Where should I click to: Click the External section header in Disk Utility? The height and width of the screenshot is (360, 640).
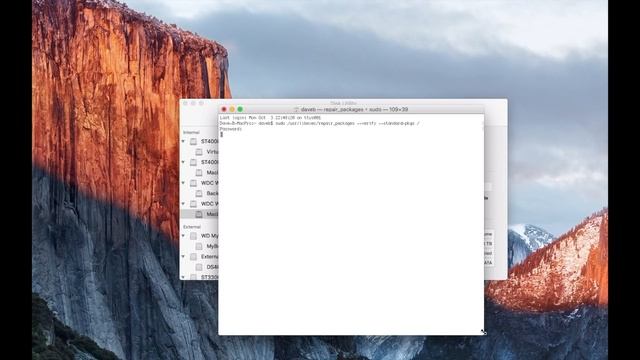[x=192, y=227]
